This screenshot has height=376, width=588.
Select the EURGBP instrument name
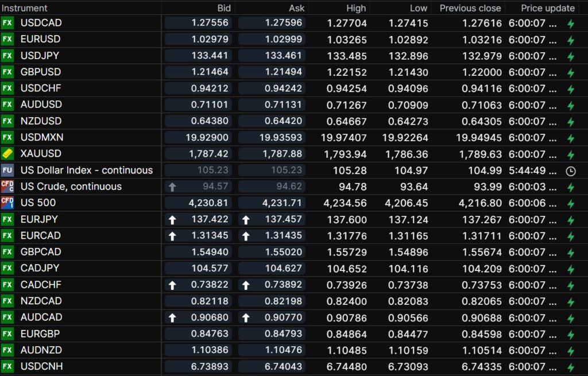[x=41, y=334]
